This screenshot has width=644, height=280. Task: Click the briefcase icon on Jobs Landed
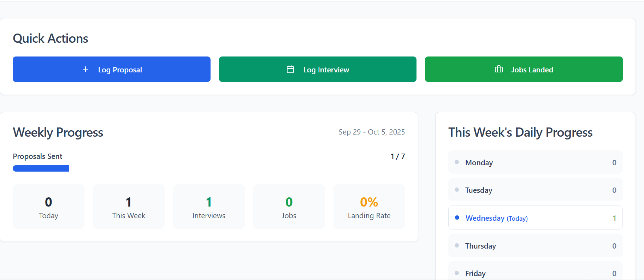(x=499, y=69)
